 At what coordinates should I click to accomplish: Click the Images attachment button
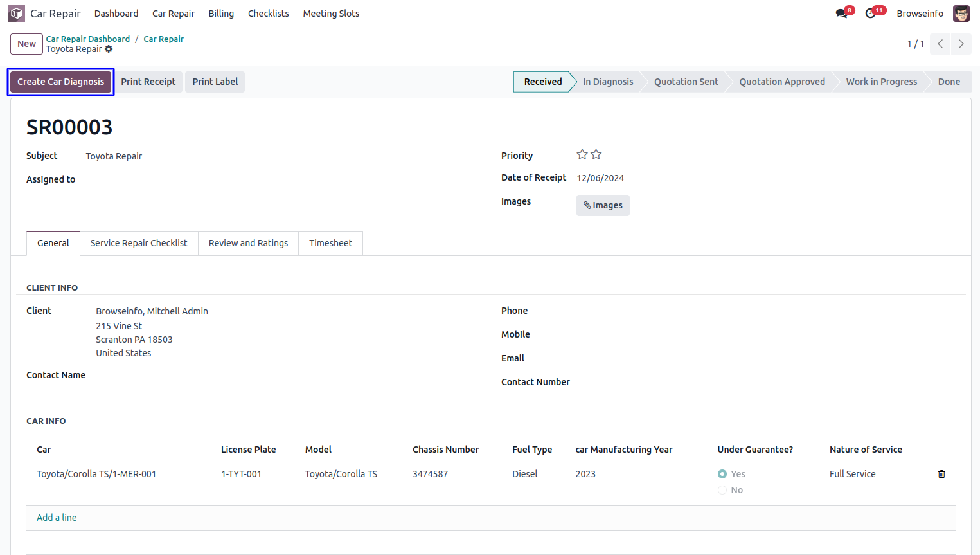(x=603, y=205)
